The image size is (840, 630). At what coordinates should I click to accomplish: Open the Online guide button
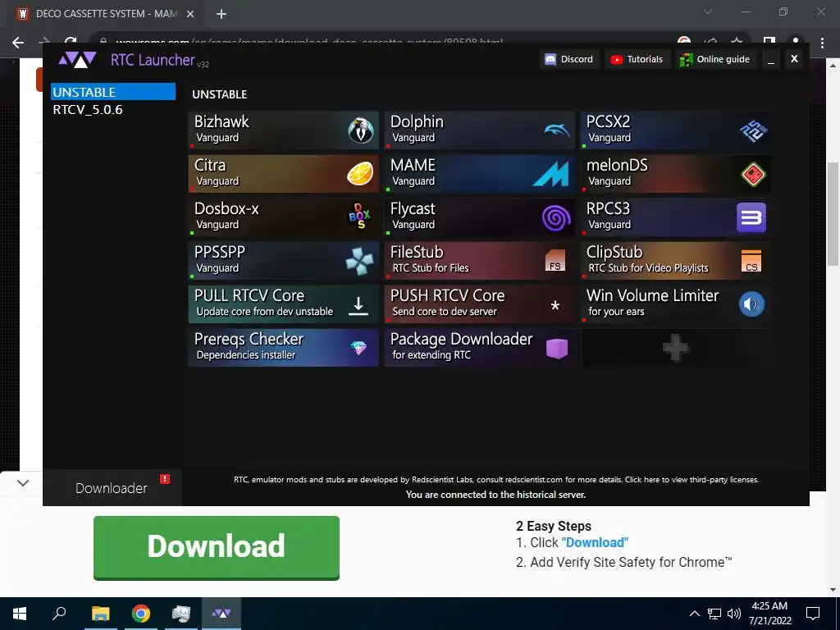(714, 59)
